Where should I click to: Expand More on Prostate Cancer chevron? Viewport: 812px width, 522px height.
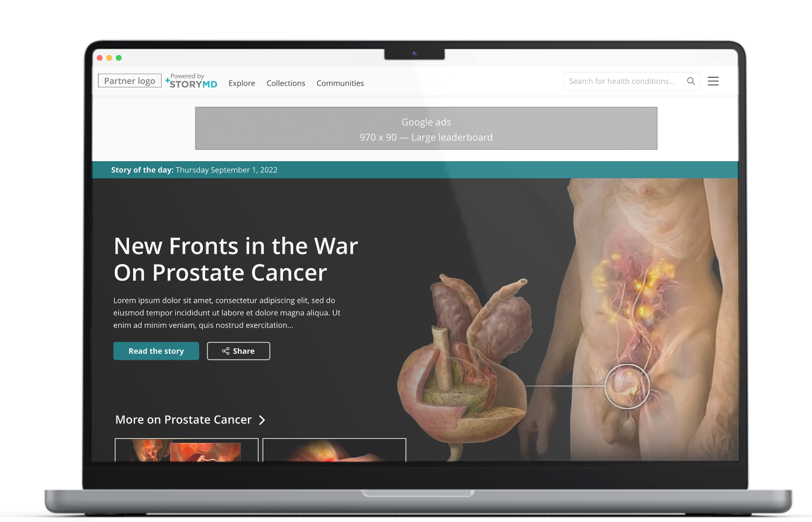click(x=262, y=420)
